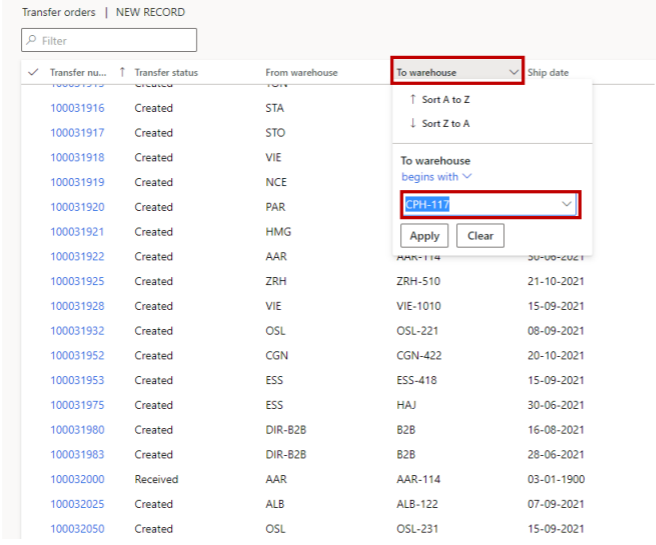Click the Received status cell
The height and width of the screenshot is (545, 656).
156,479
